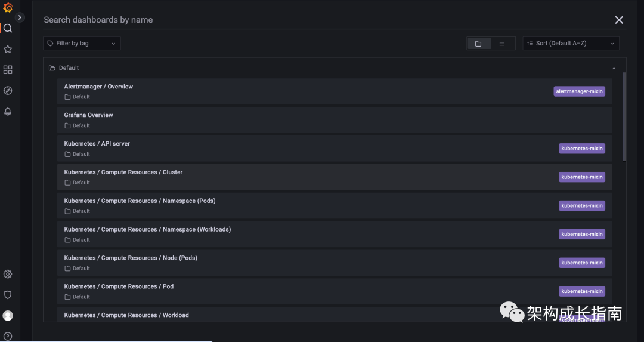Click kubernetes-mixin tag on API server row
The image size is (644, 342).
coord(582,149)
